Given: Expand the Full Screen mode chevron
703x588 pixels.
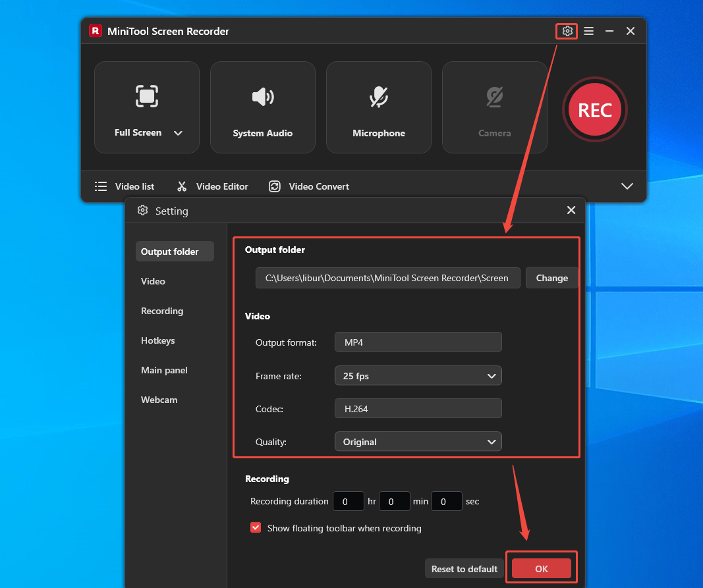Looking at the screenshot, I should pos(178,132).
